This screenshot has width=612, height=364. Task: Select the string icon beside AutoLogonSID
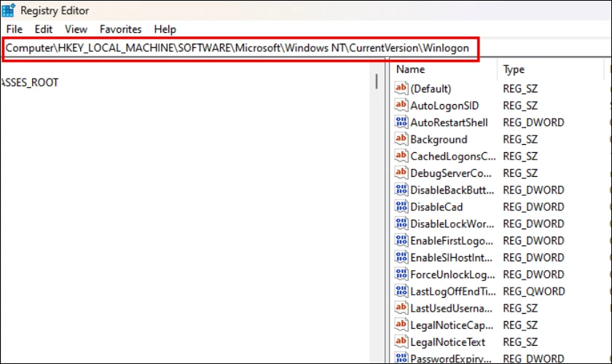pos(401,106)
